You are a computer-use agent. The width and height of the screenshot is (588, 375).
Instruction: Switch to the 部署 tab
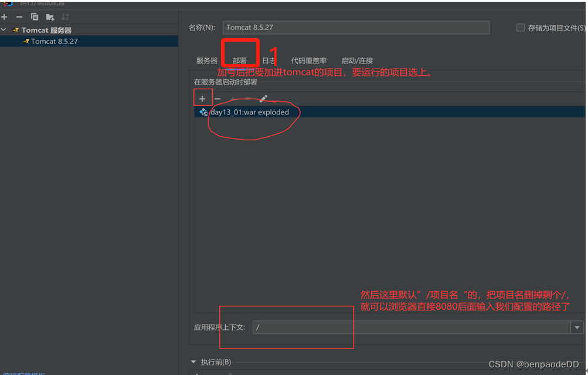pyautogui.click(x=239, y=61)
